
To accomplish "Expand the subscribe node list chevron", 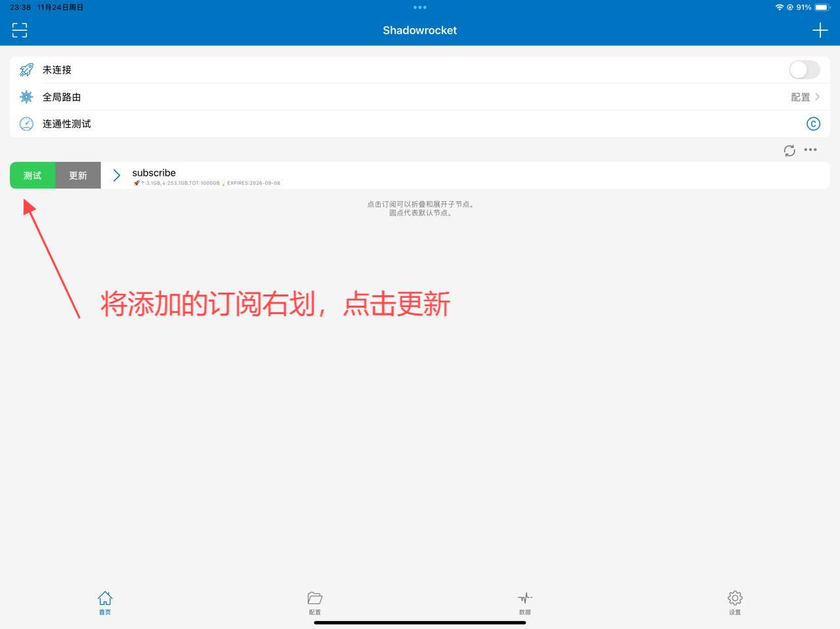I will (117, 175).
